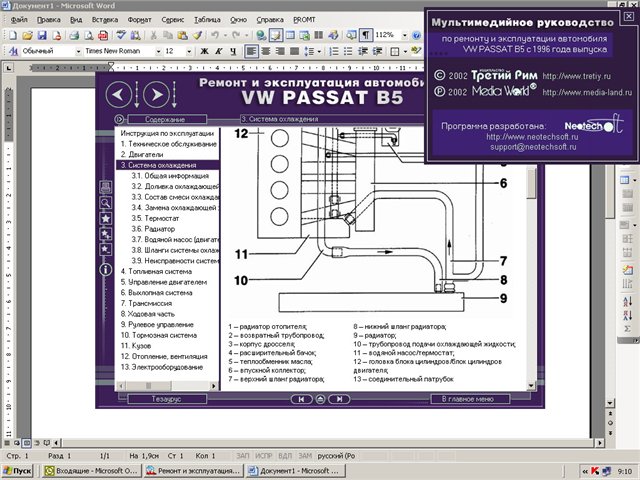The width and height of the screenshot is (640, 480).
Task: Open search with the magnifier sidebar icon
Action: click(x=106, y=203)
